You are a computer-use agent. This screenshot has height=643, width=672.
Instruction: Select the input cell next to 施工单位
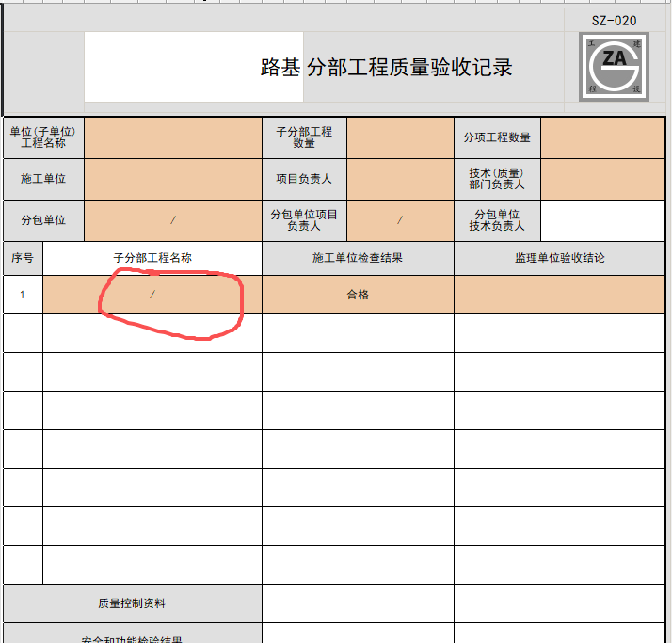(x=173, y=179)
